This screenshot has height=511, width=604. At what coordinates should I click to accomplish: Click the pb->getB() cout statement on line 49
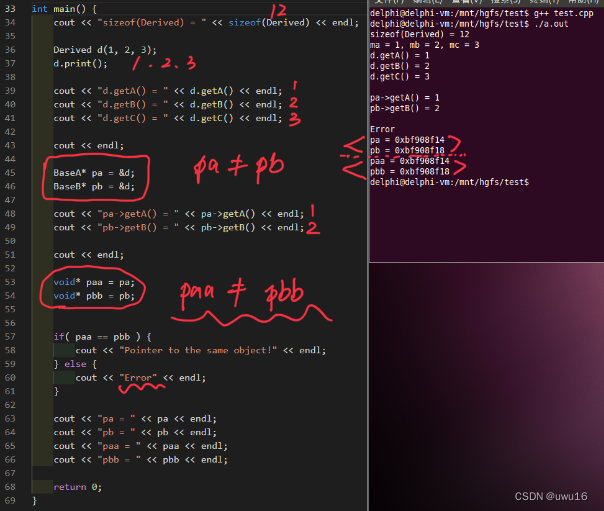tap(179, 227)
